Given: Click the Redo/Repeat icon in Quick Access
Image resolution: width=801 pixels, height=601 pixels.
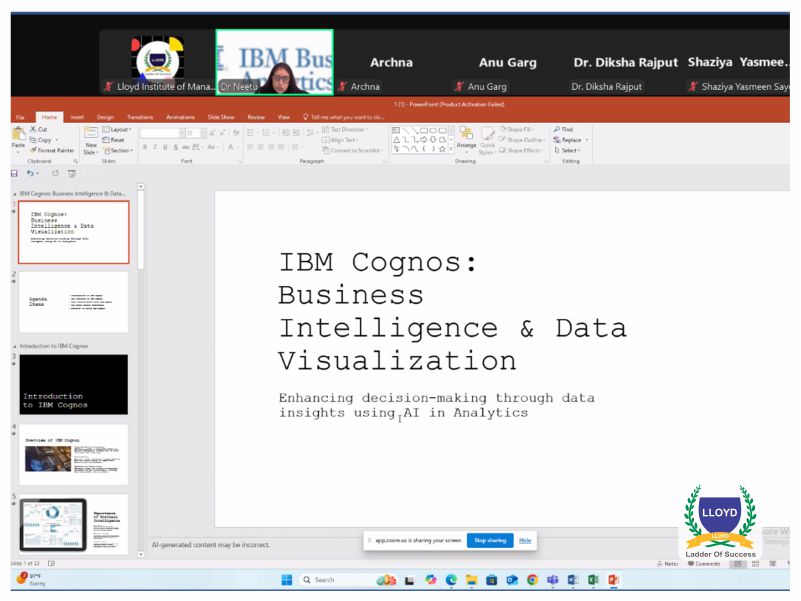Looking at the screenshot, I should coord(55,174).
